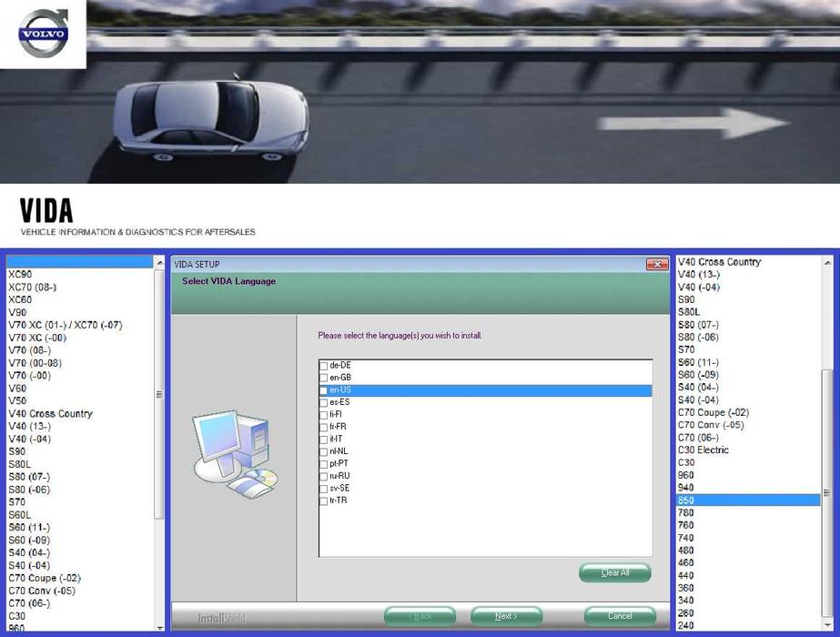Check the sv-SE language box
The image size is (840, 637).
pos(324,490)
